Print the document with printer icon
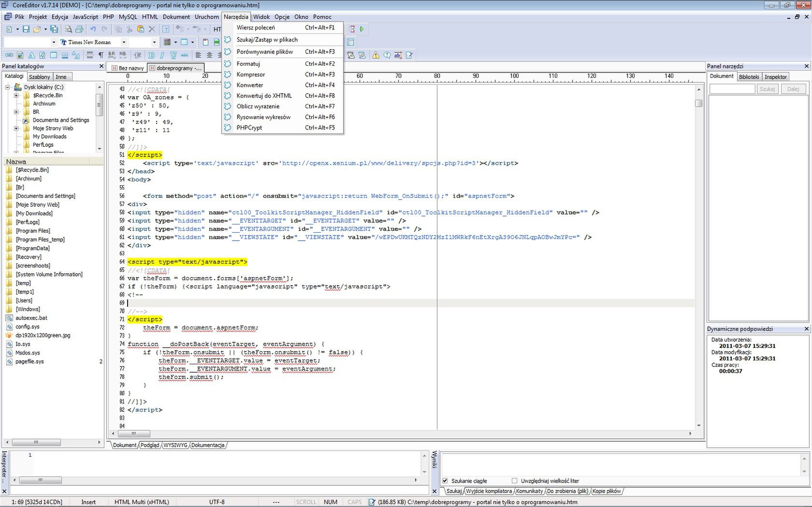This screenshot has width=812, height=507. coord(79,30)
